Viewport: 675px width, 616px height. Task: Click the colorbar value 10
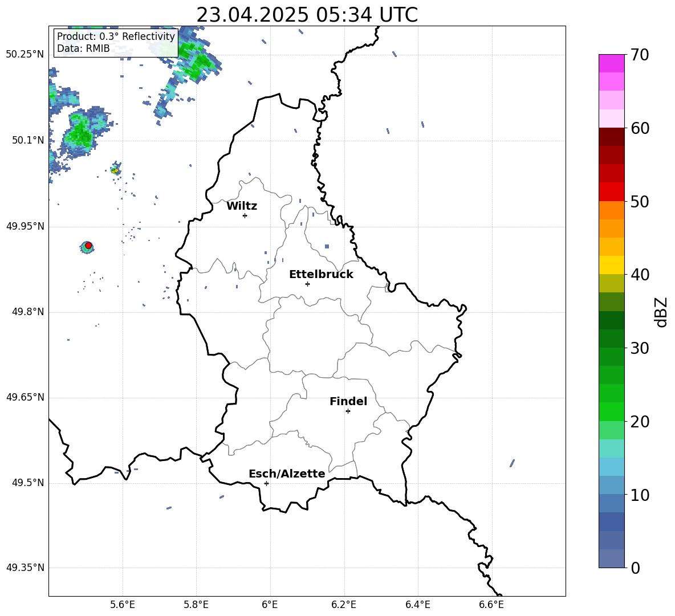tap(640, 495)
